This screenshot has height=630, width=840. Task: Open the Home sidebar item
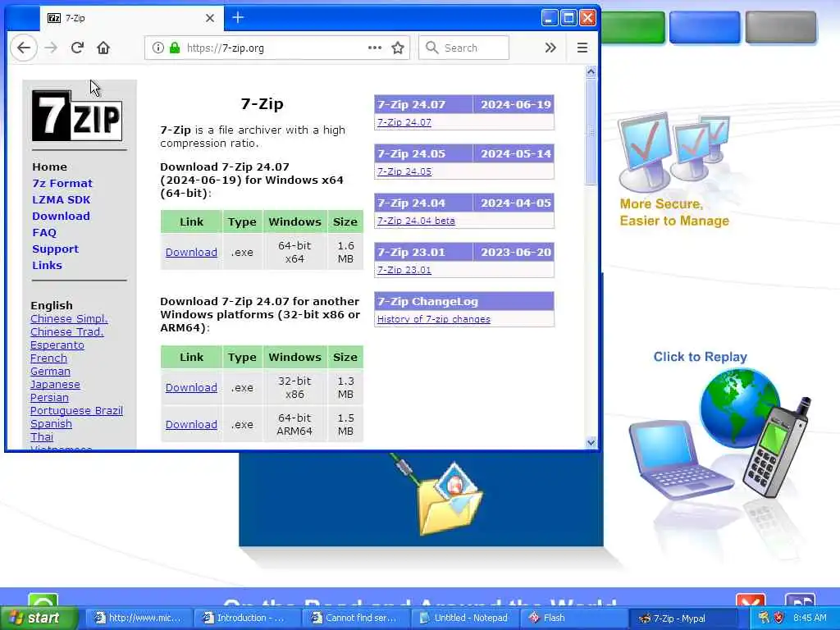(x=49, y=167)
